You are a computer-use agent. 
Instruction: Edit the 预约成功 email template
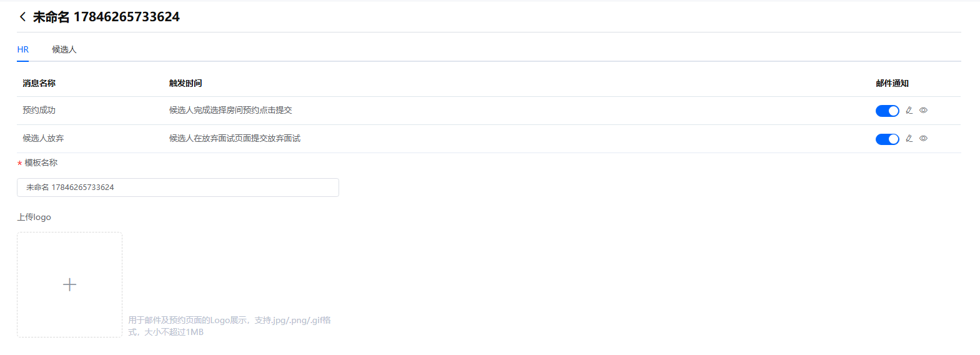click(x=909, y=111)
